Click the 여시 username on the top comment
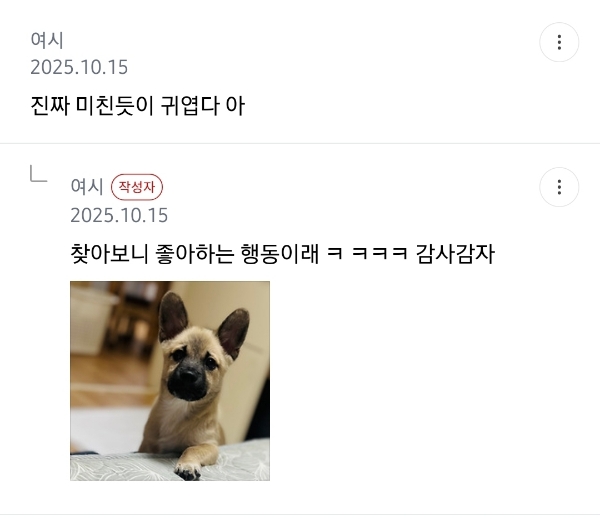The width and height of the screenshot is (600, 519). click(x=47, y=40)
